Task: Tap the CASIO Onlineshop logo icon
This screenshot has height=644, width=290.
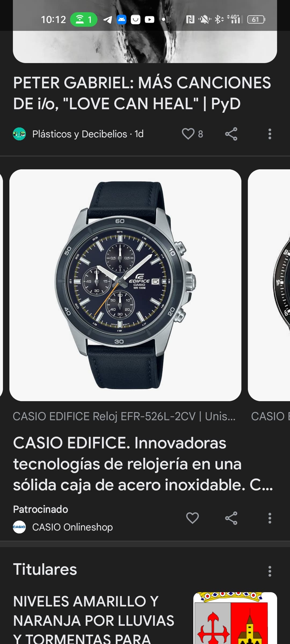Action: coord(19,527)
